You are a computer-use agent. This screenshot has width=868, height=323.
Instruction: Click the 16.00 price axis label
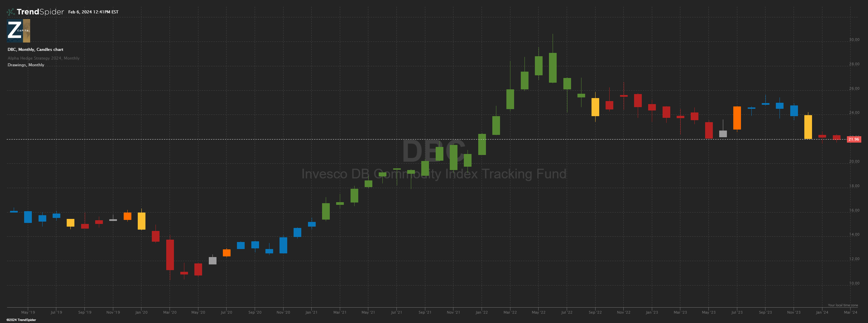tap(854, 211)
